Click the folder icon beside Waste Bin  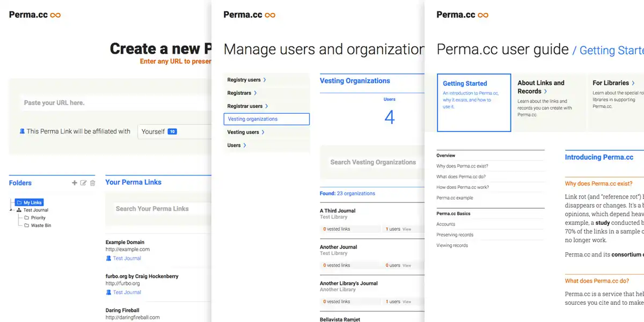pos(26,225)
